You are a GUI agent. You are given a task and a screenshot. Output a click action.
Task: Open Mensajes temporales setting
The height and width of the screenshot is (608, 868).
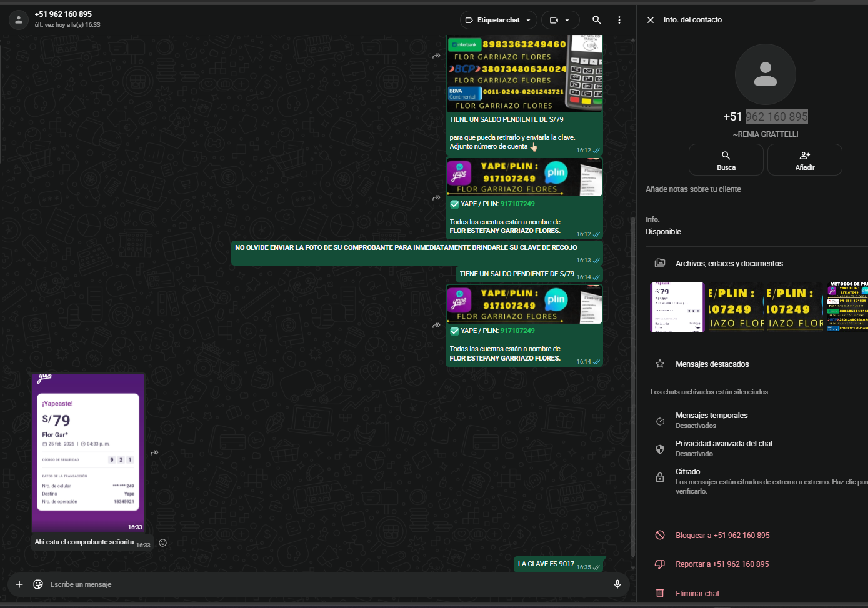coord(711,420)
